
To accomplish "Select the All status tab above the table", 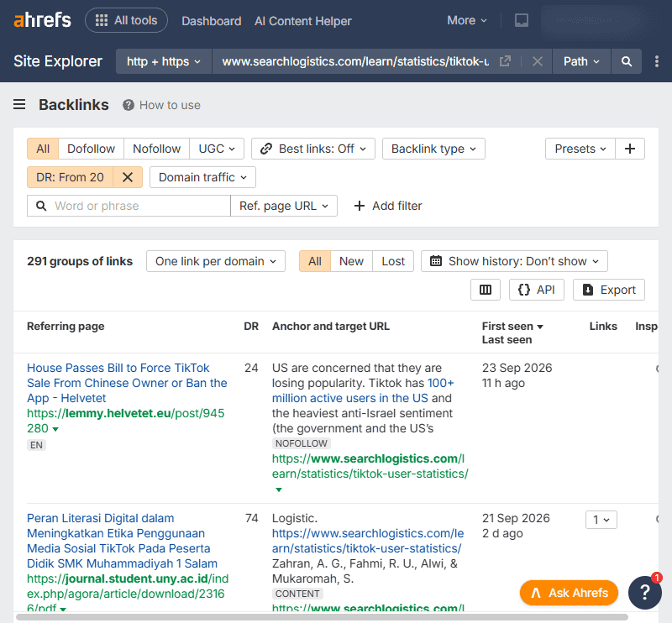I will pyautogui.click(x=315, y=261).
